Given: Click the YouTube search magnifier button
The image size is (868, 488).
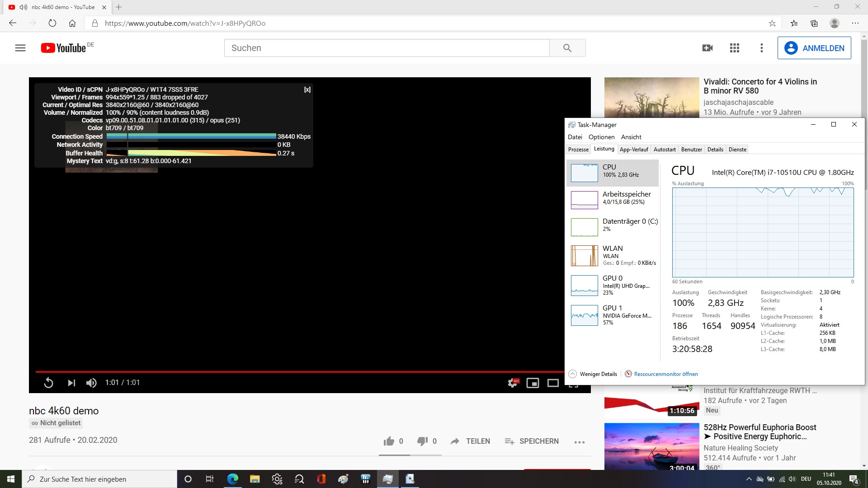Looking at the screenshot, I should [x=567, y=48].
